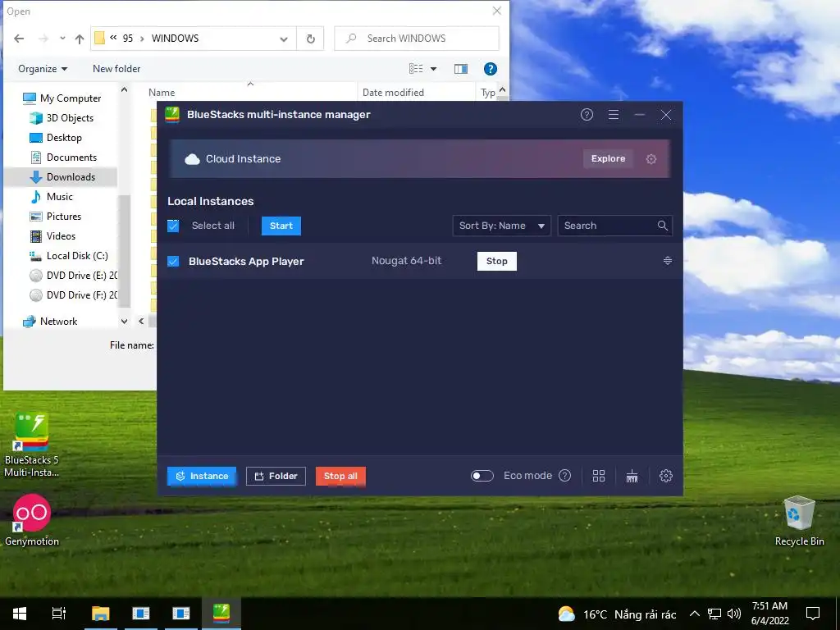Open BlueStacks 5 Multi-Instance desktop shortcut
Screen dimensions: 840x630
[32, 445]
